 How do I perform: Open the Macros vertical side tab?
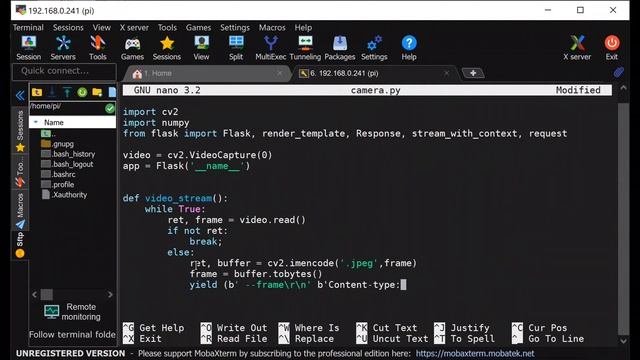(20, 211)
